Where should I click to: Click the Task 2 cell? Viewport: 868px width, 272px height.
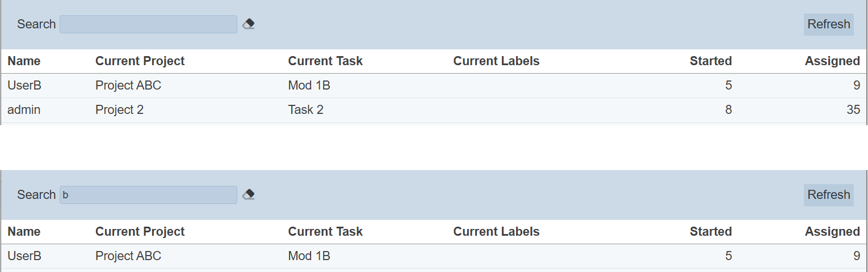(x=305, y=110)
